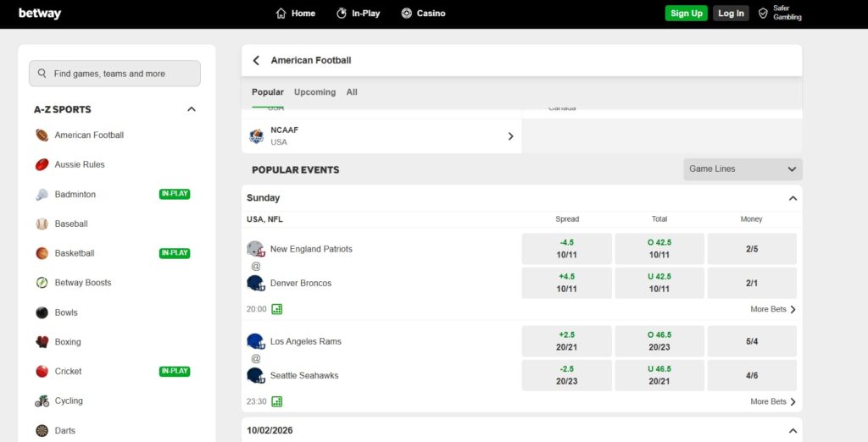Viewport: 868px width, 442px height.
Task: Open stats icon for Rams at Seahawks
Action: (x=277, y=401)
